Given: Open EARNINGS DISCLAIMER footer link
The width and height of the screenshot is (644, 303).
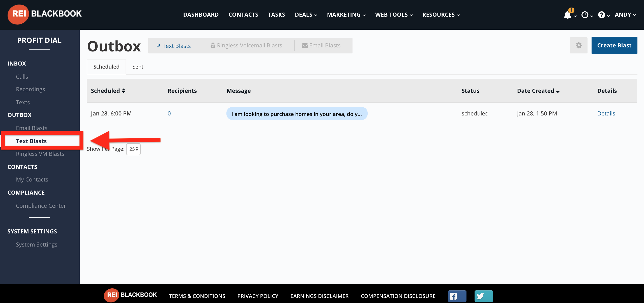Looking at the screenshot, I should pyautogui.click(x=319, y=296).
